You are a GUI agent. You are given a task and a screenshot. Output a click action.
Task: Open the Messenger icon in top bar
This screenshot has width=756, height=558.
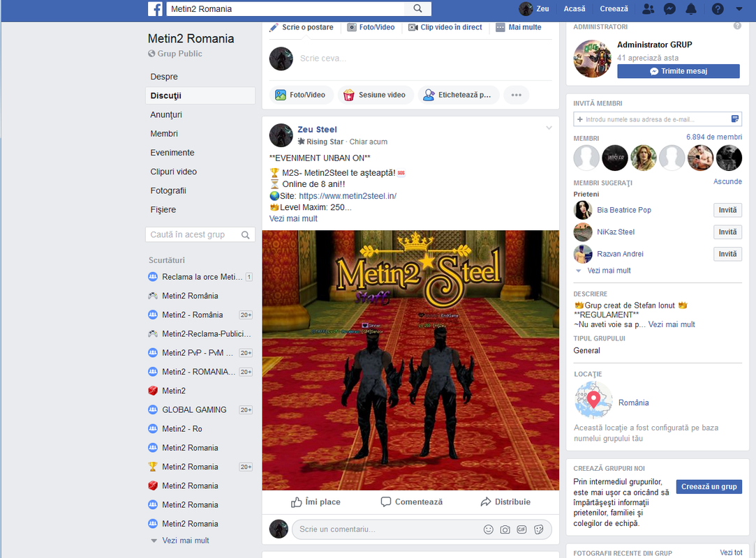[x=669, y=8]
